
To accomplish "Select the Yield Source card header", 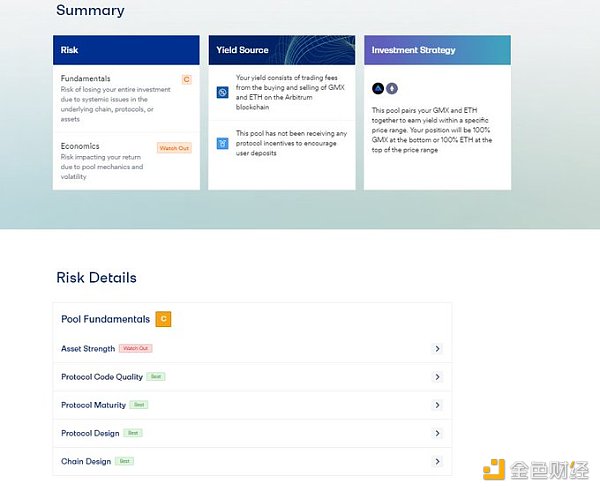I will click(x=282, y=50).
